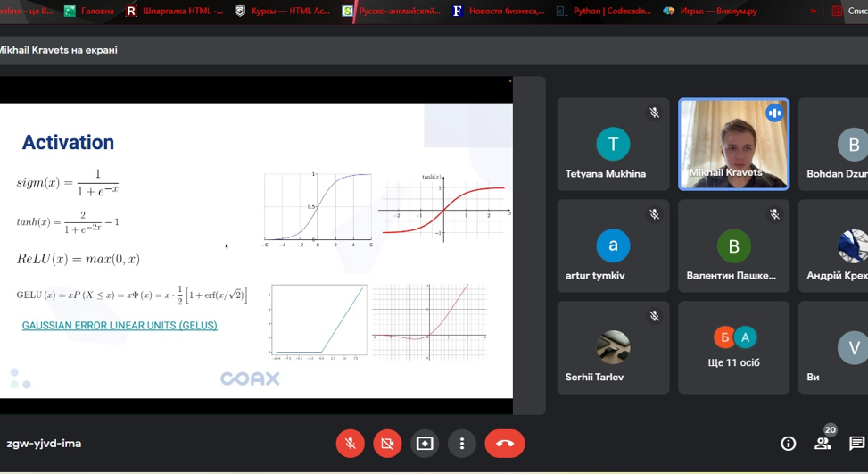Unmute the microphone using the red mic button
868x474 pixels.
(x=350, y=444)
